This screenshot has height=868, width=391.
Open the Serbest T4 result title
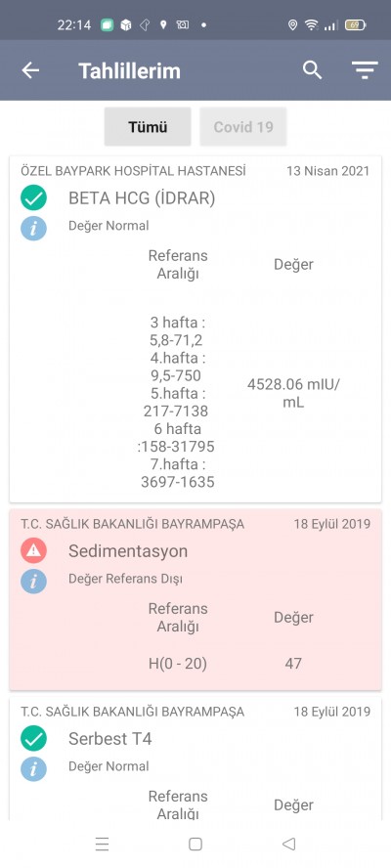click(x=109, y=738)
